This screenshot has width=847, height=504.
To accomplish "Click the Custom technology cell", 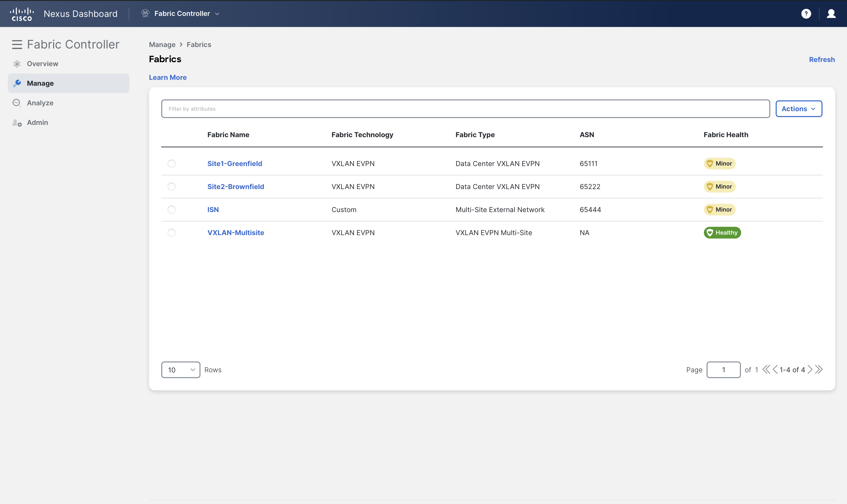I will click(344, 210).
